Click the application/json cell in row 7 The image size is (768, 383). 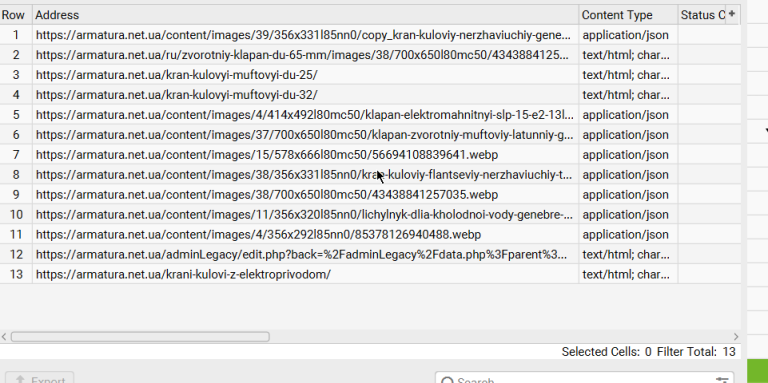coord(628,155)
